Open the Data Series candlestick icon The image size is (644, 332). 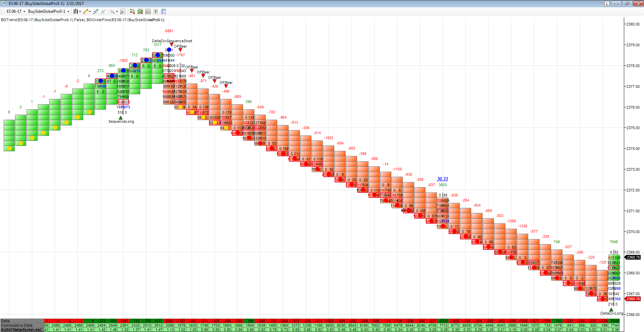140,11
